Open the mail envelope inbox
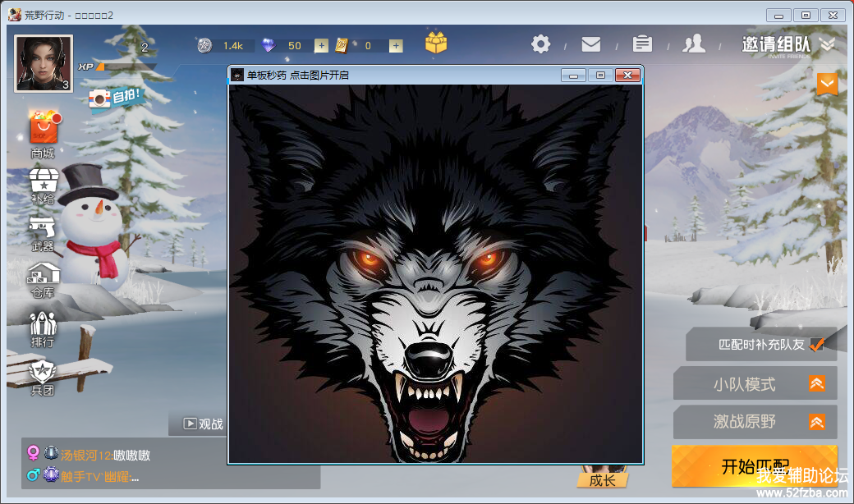Image resolution: width=854 pixels, height=504 pixels. pyautogui.click(x=591, y=44)
